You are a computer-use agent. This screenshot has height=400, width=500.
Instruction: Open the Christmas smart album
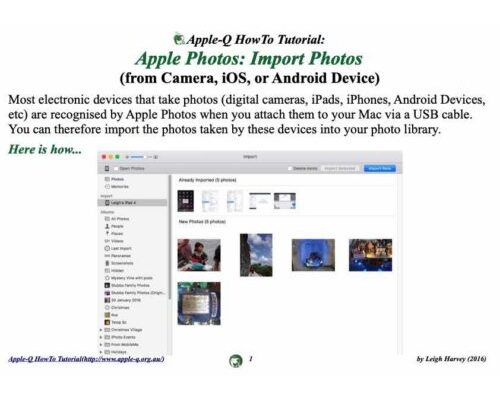coord(120,307)
